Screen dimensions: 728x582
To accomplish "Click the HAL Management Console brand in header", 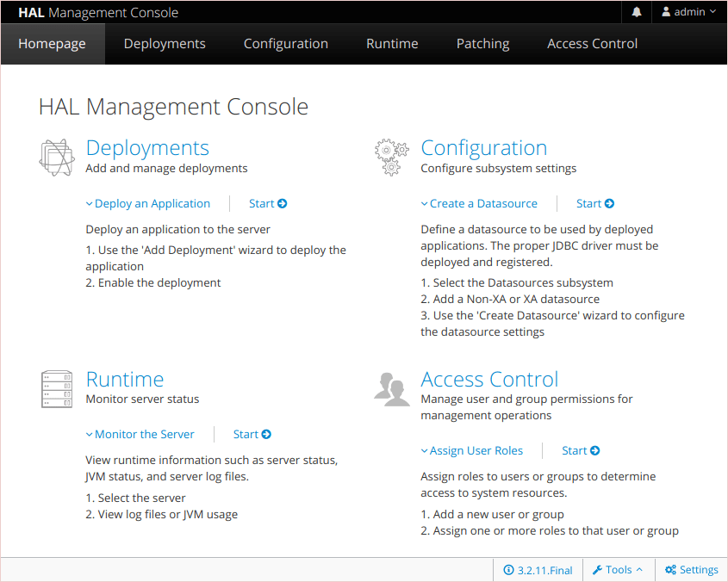I will 98,13.
